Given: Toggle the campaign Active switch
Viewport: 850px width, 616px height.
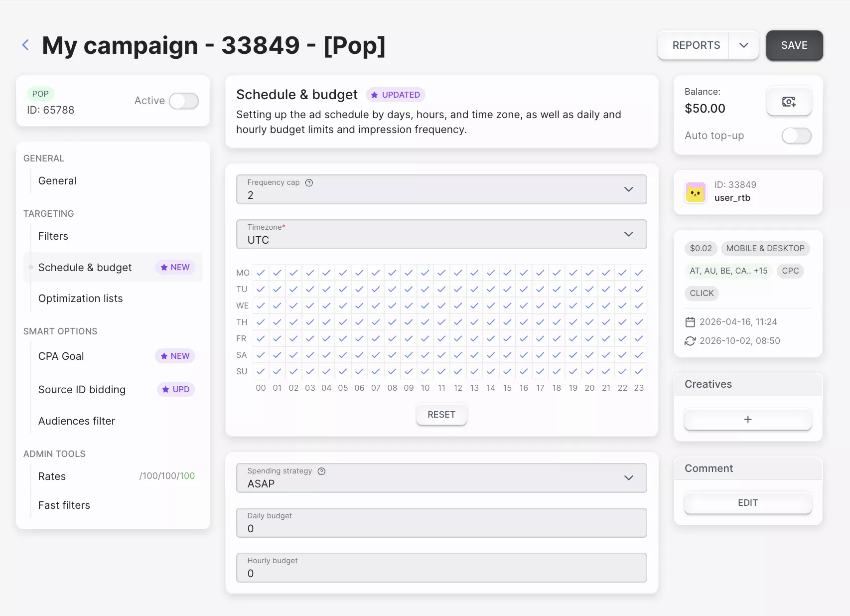Looking at the screenshot, I should point(184,101).
